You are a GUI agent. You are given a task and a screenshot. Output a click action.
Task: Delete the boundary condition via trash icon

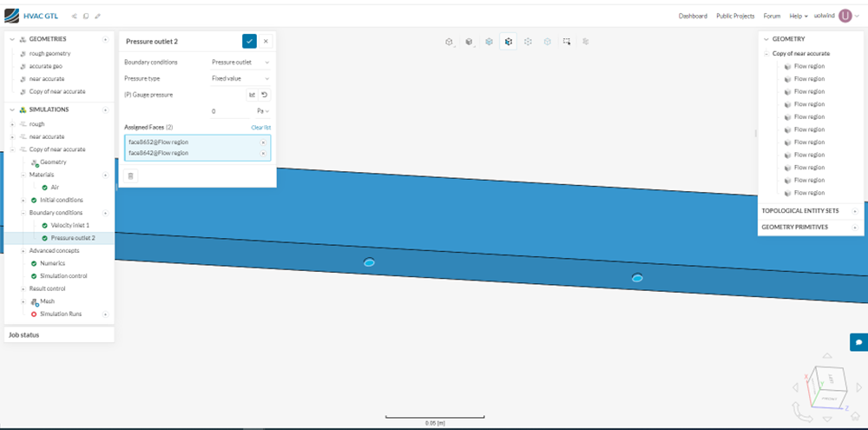coord(131,175)
